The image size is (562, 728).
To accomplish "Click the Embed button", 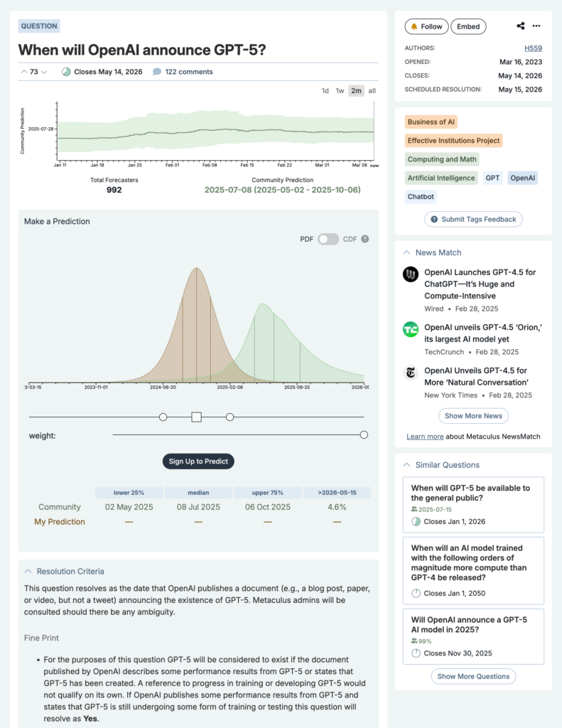I will [468, 26].
